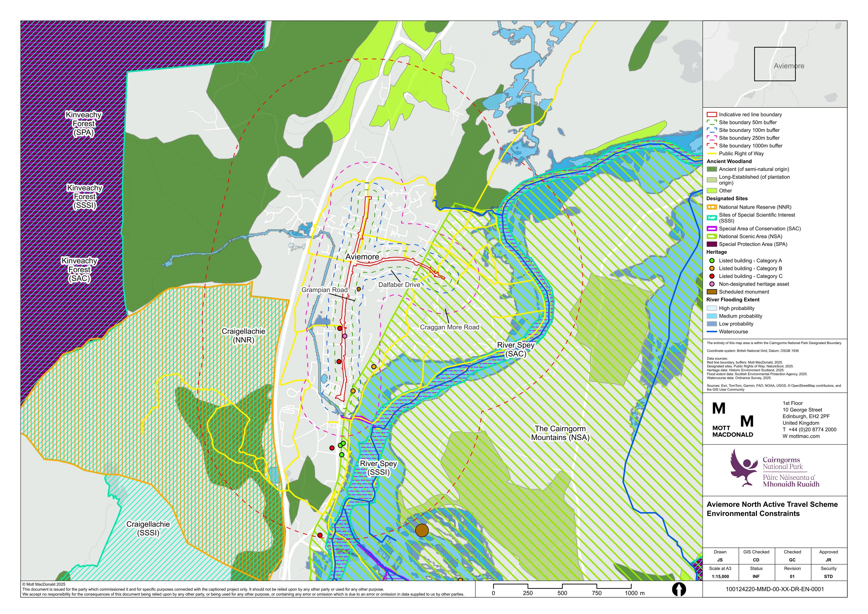The width and height of the screenshot is (868, 614).
Task: Click the Ancient semi-natural woodland colour swatch
Action: tap(712, 169)
